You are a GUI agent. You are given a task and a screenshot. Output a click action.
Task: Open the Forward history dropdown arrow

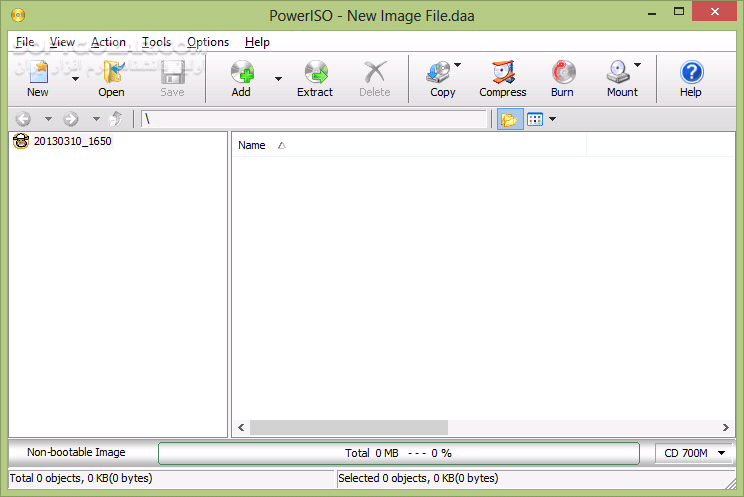(96, 119)
